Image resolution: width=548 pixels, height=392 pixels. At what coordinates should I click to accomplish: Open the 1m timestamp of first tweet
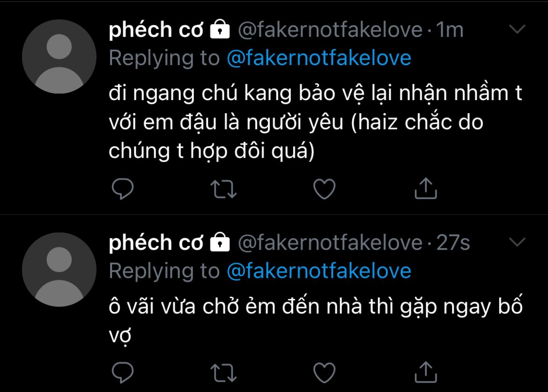[x=450, y=30]
